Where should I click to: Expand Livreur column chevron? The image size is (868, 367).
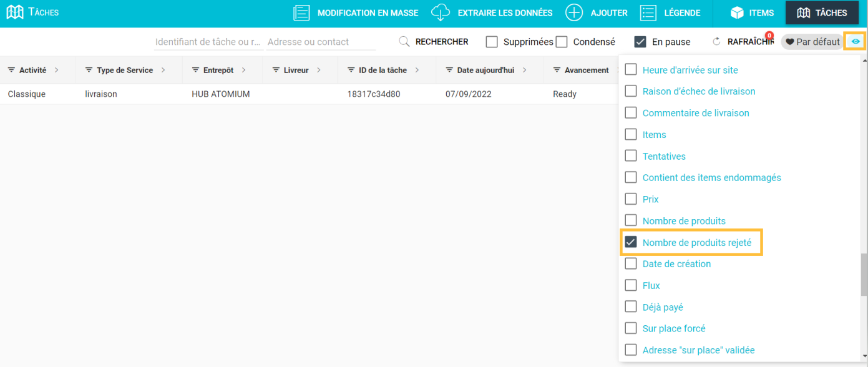pyautogui.click(x=319, y=70)
